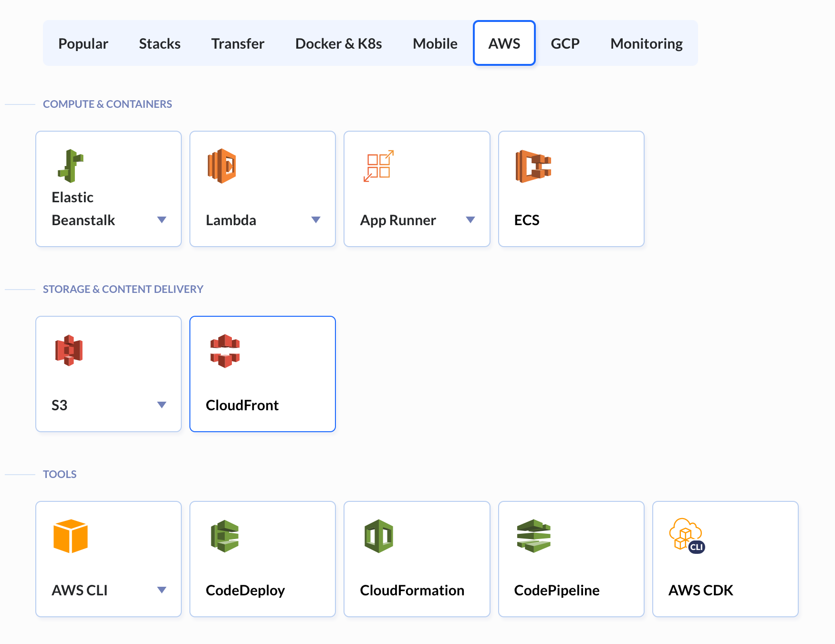Open the Mobile tab
Screen dimensions: 835x644
(435, 43)
